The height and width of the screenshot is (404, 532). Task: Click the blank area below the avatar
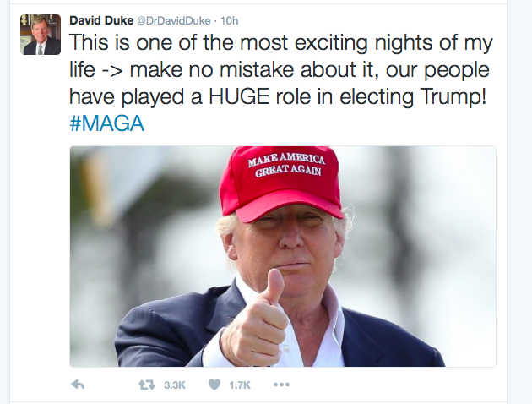click(41, 204)
